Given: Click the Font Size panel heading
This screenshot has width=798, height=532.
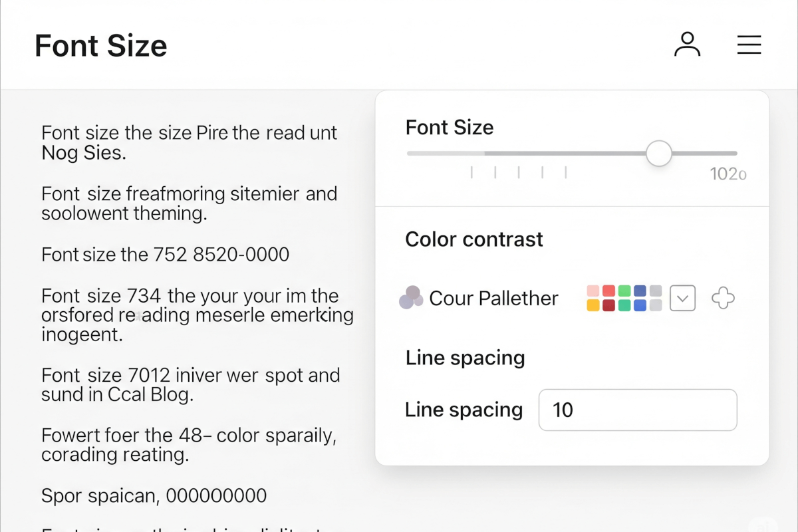Looking at the screenshot, I should [x=449, y=127].
